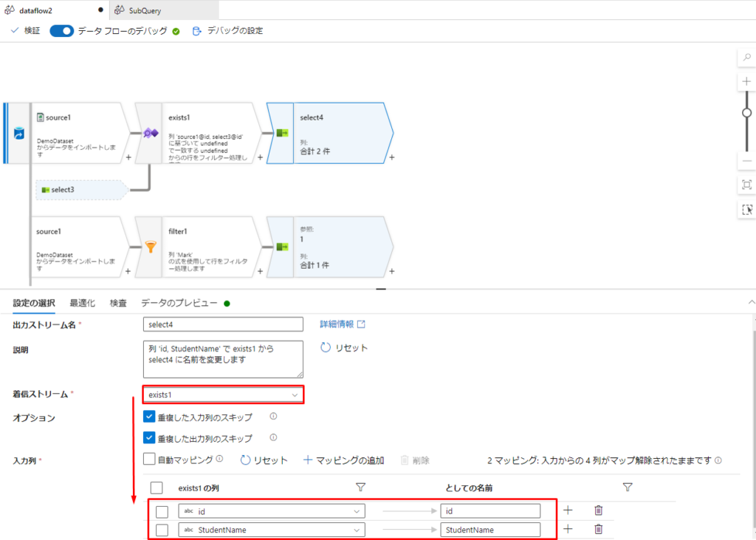Open the select settings tab

34,303
